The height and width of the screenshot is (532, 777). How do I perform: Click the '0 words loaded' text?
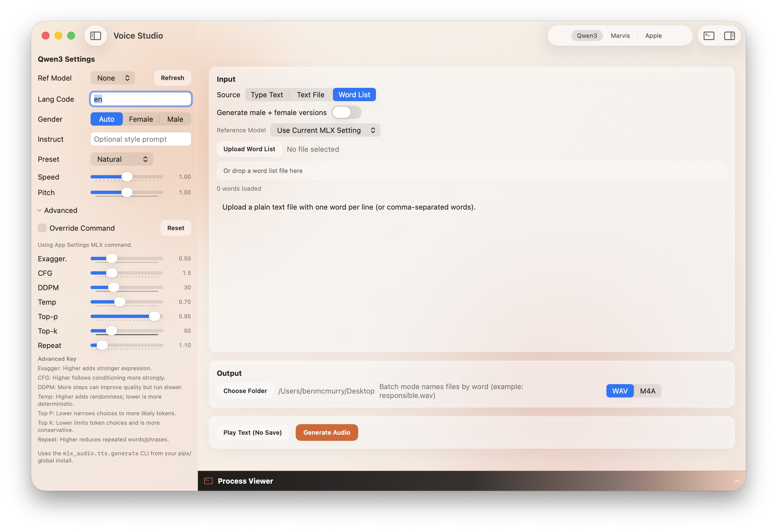click(x=239, y=189)
